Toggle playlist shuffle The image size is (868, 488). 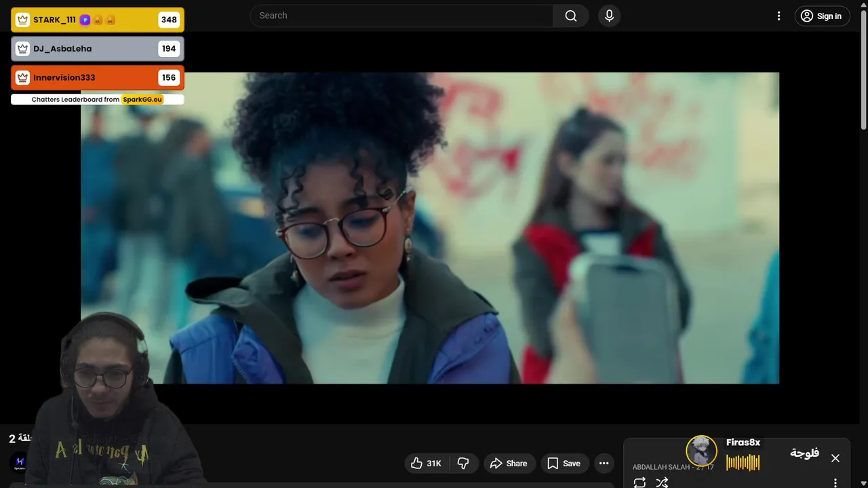point(662,483)
